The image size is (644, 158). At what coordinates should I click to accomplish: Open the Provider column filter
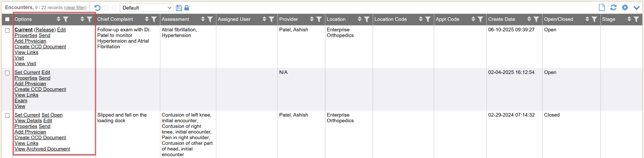pyautogui.click(x=319, y=19)
